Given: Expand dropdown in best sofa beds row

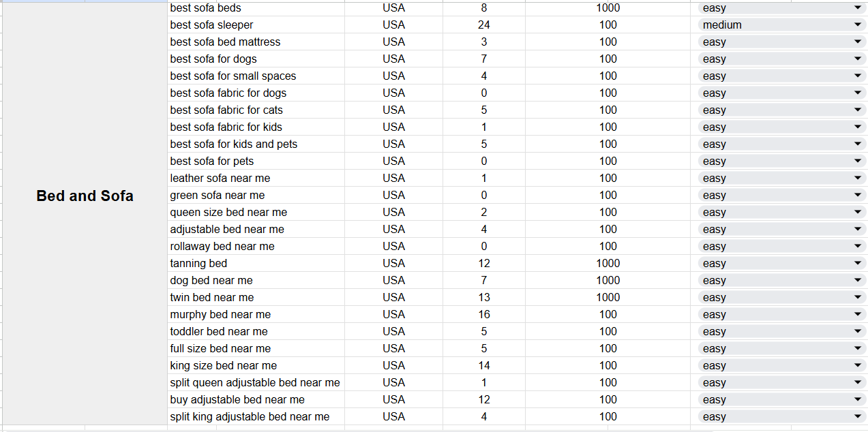Looking at the screenshot, I should 858,7.
